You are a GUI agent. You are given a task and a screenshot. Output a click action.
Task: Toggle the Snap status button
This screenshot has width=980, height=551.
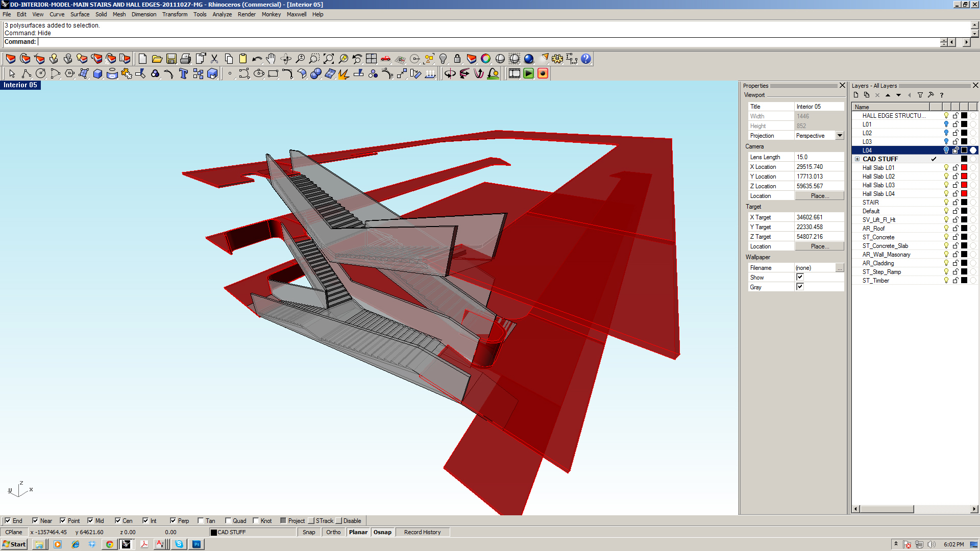click(309, 532)
